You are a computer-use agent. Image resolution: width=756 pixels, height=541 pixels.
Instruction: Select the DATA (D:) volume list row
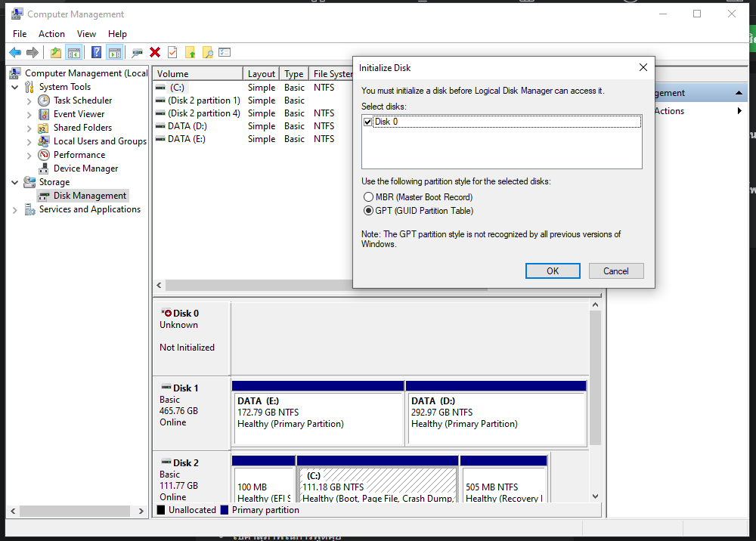pyautogui.click(x=254, y=125)
